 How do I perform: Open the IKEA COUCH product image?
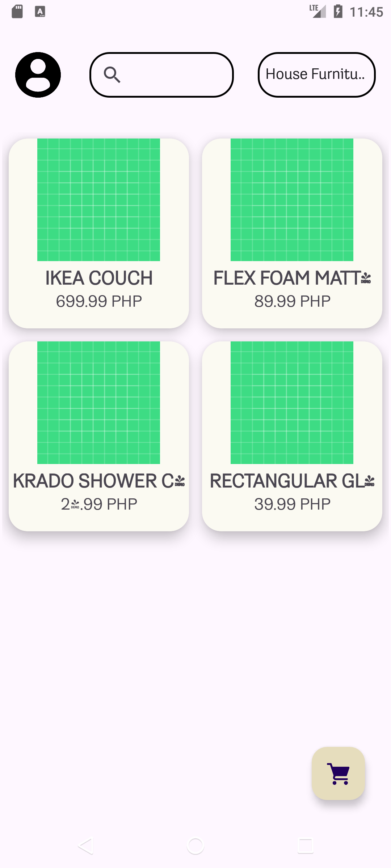pyautogui.click(x=98, y=200)
